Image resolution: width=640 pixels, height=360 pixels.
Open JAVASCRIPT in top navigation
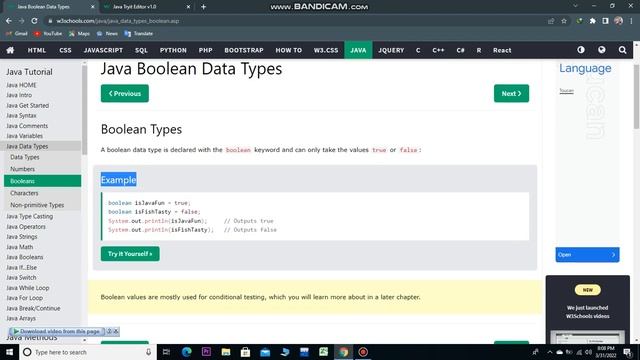point(103,50)
